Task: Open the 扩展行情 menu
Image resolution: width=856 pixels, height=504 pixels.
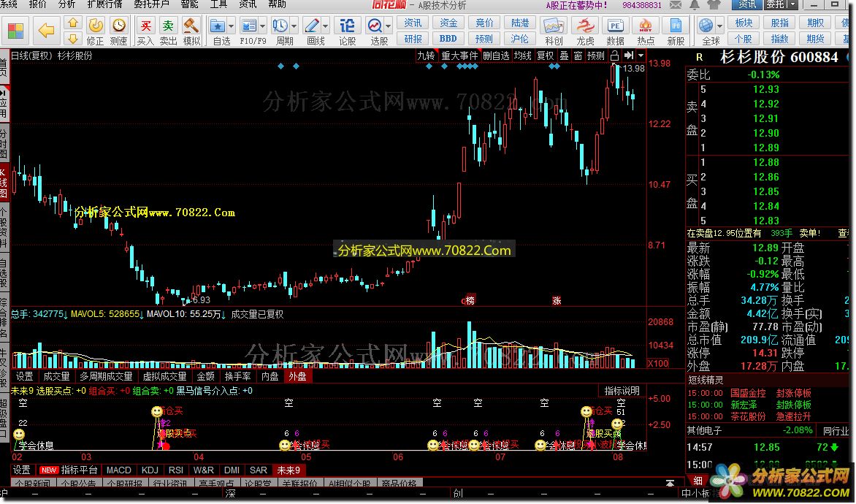Action: (104, 4)
